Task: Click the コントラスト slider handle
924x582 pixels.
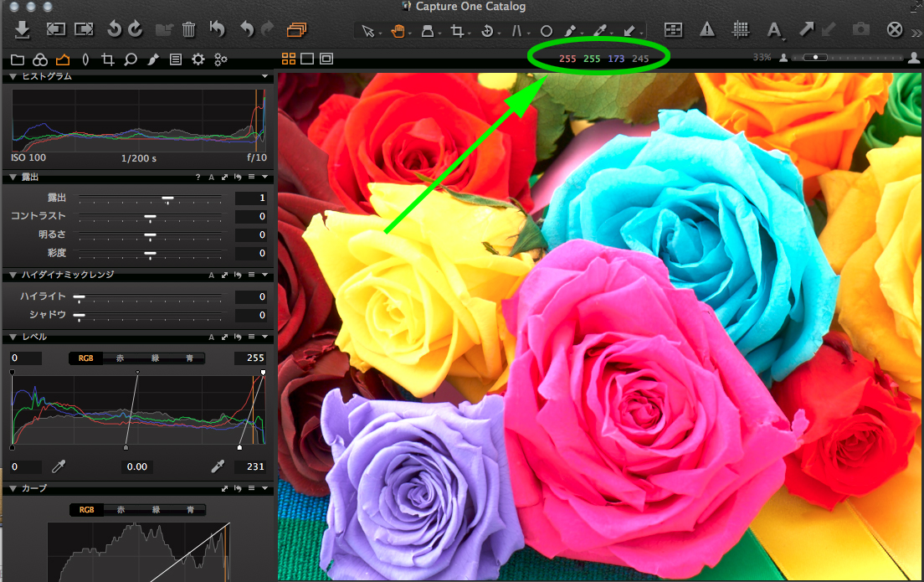Action: (x=151, y=217)
